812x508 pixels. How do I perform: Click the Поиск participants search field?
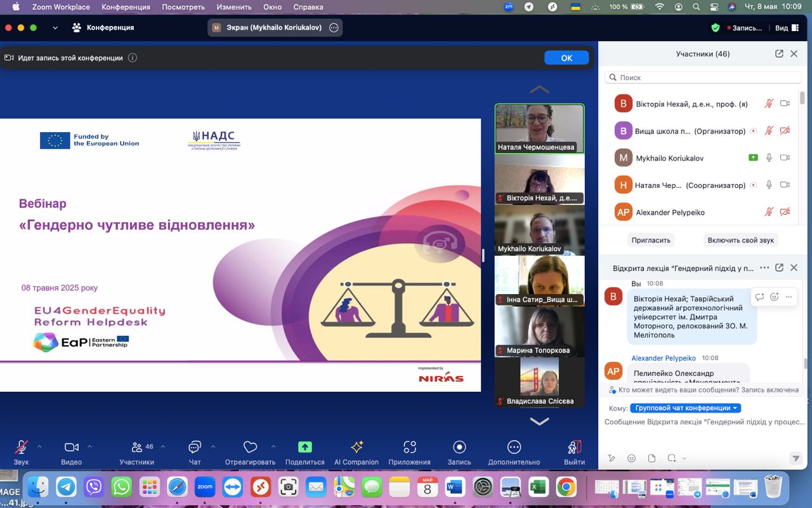pos(703,77)
